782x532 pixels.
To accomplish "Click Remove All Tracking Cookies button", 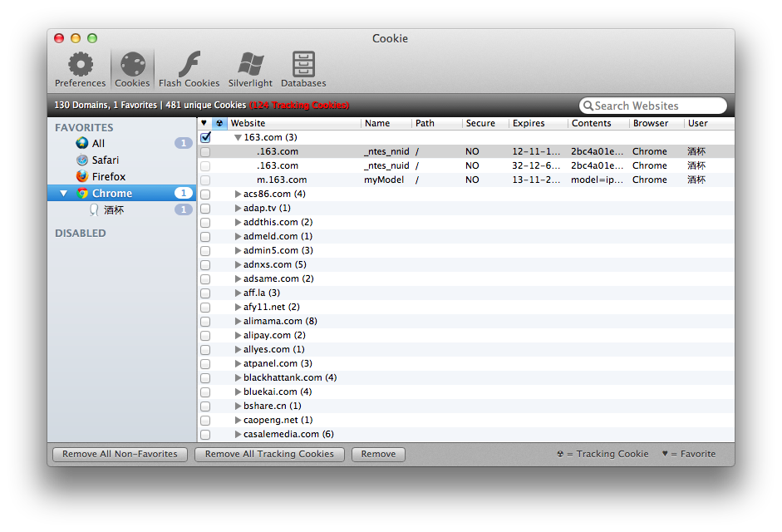I will [x=269, y=454].
